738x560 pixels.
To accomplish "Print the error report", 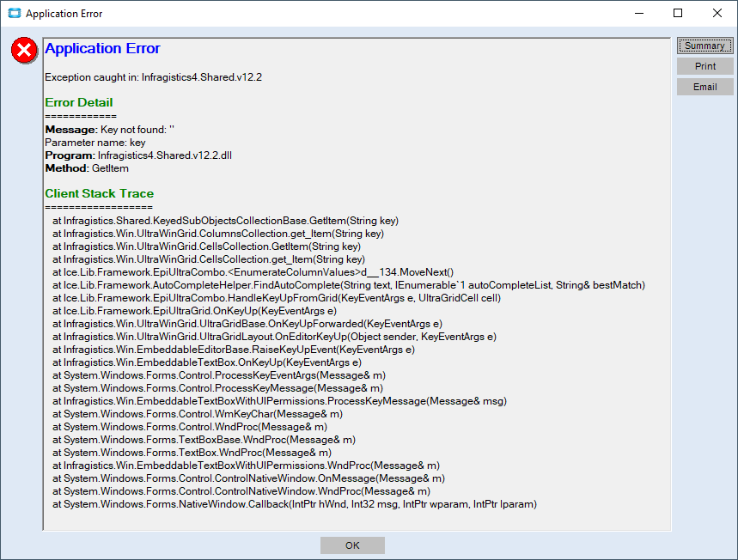I will click(x=704, y=66).
